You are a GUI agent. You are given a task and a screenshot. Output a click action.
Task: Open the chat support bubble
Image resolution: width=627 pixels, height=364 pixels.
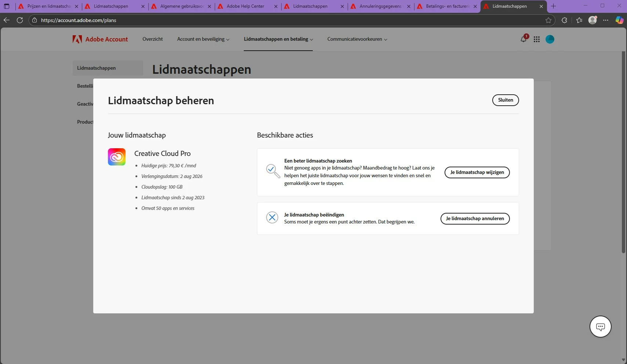[601, 327]
